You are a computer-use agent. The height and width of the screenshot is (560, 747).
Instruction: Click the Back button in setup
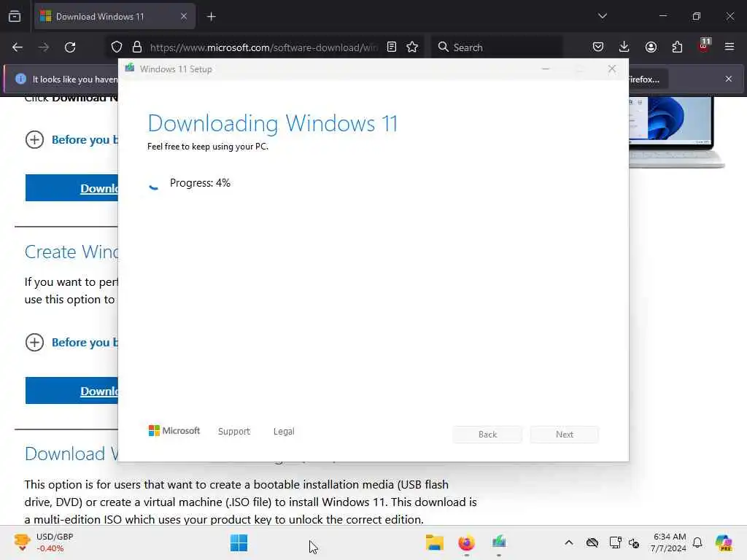click(487, 435)
